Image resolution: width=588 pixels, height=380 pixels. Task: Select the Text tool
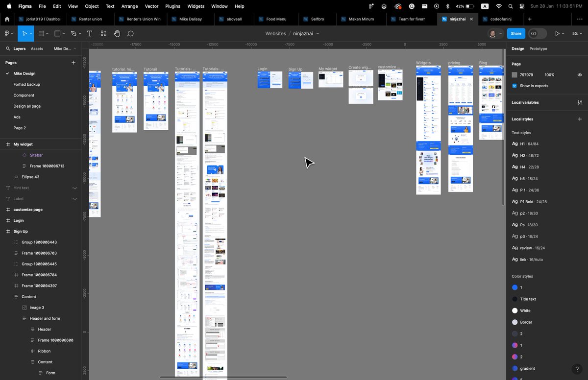(x=90, y=33)
